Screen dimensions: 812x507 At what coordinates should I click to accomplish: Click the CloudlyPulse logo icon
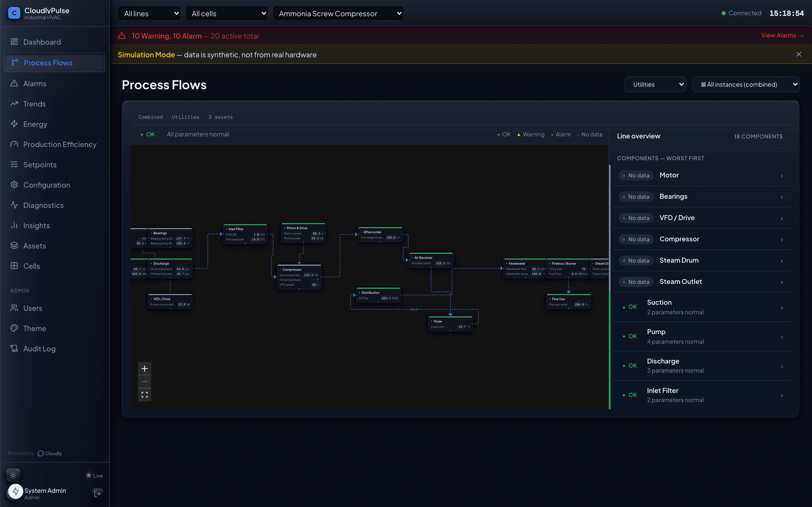14,13
